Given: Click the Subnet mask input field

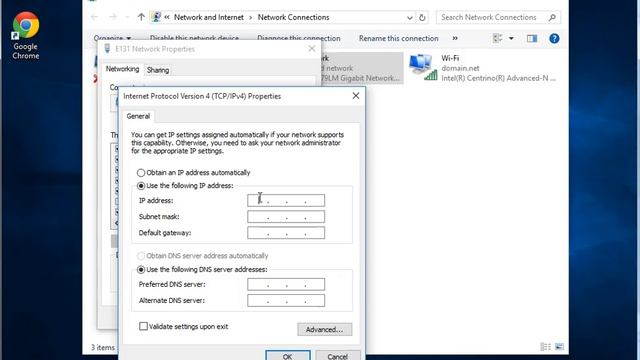Looking at the screenshot, I should pos(286,217).
